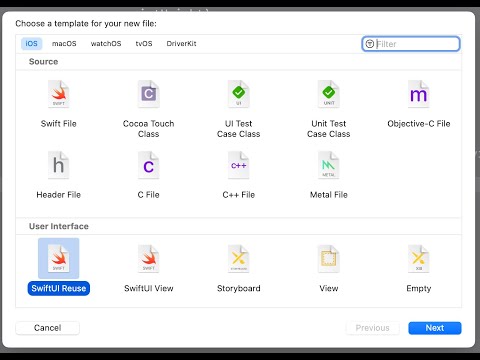The height and width of the screenshot is (360, 480).
Task: Select the Metal File template icon
Action: (329, 165)
